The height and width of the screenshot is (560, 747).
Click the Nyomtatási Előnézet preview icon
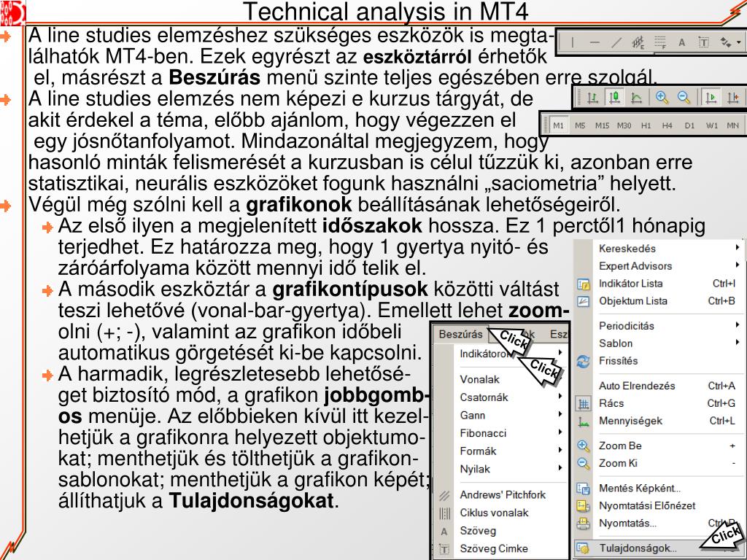[583, 506]
